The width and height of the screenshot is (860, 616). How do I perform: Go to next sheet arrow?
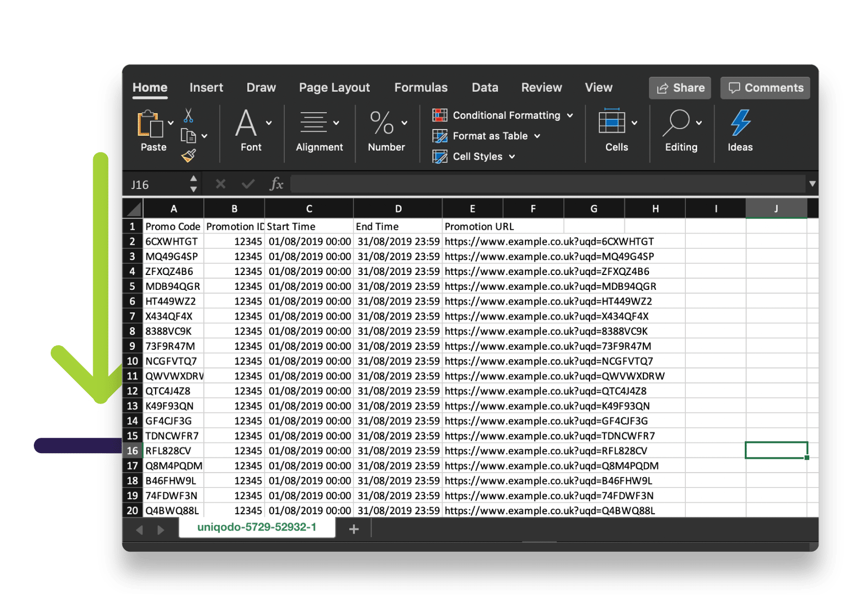pos(161,530)
